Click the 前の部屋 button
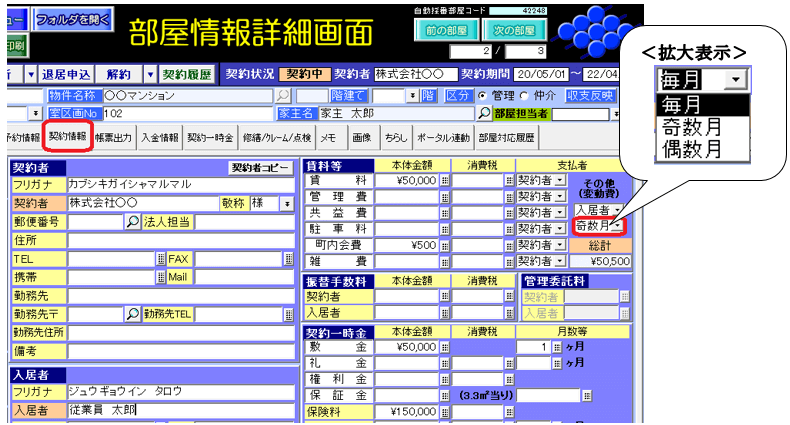790x425 pixels. coord(447,30)
